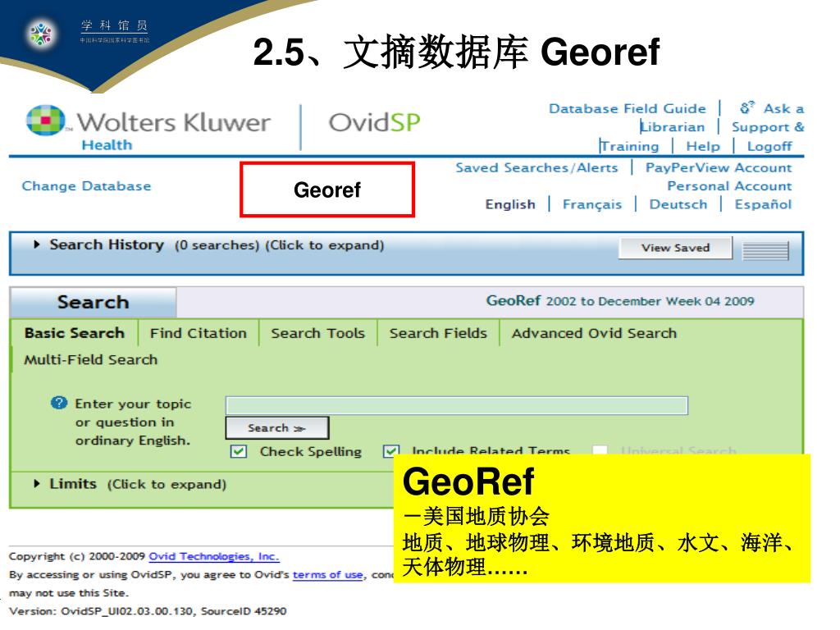Click the blue help question mark icon
The height and width of the screenshot is (630, 840).
click(59, 403)
